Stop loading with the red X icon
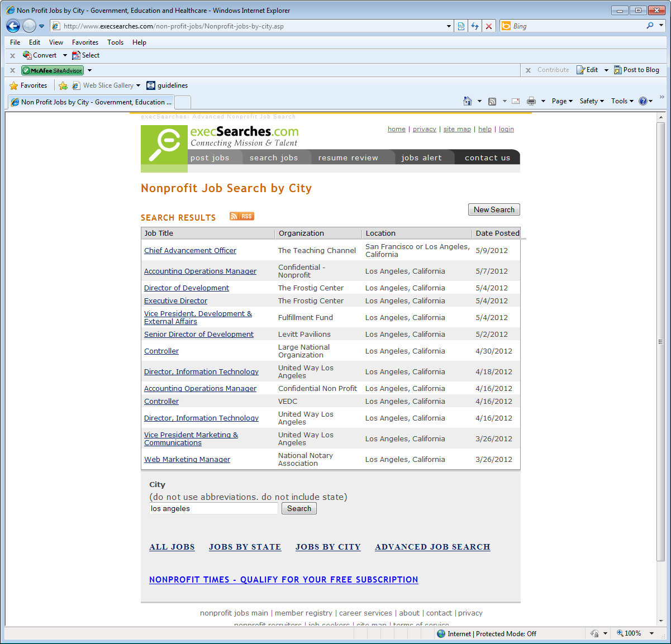671x644 pixels. pyautogui.click(x=489, y=26)
